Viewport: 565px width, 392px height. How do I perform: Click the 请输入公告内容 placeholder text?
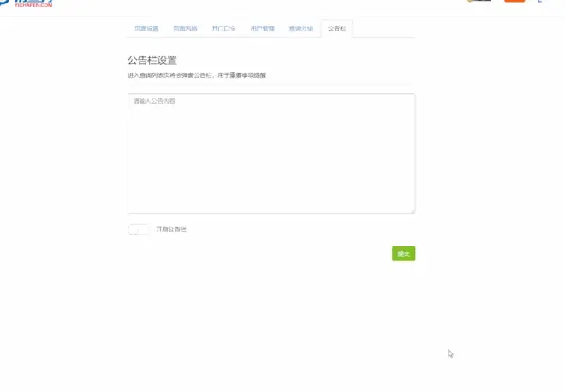154,101
